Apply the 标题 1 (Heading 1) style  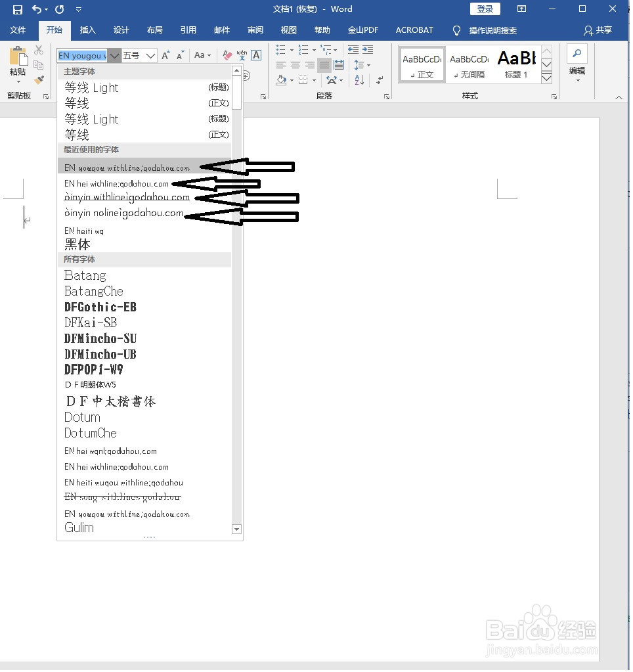tap(517, 65)
